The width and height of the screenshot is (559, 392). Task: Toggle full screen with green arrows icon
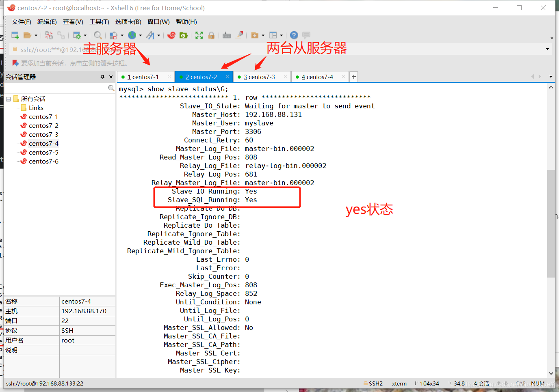pyautogui.click(x=199, y=35)
